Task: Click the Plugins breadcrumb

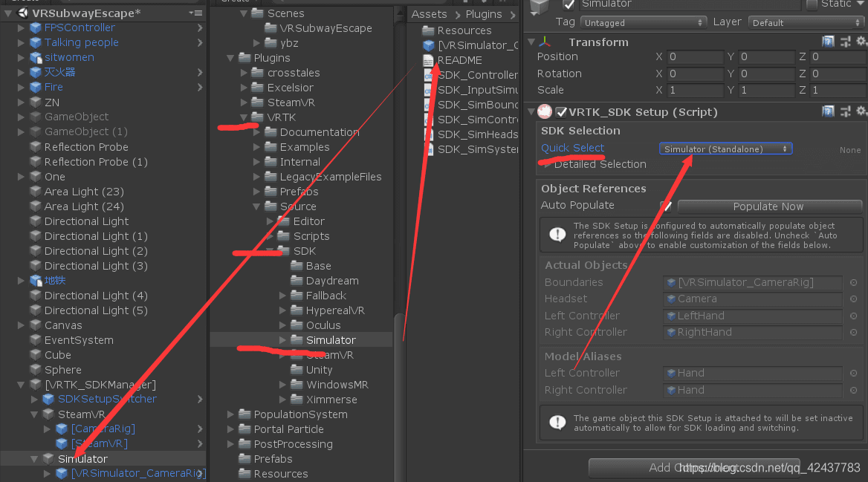Action: tap(483, 14)
